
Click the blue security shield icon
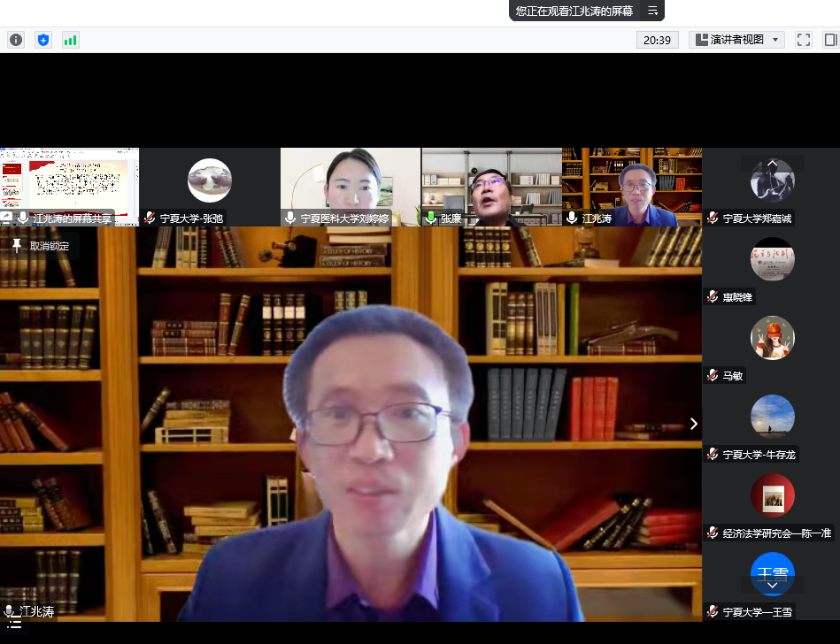[x=42, y=40]
